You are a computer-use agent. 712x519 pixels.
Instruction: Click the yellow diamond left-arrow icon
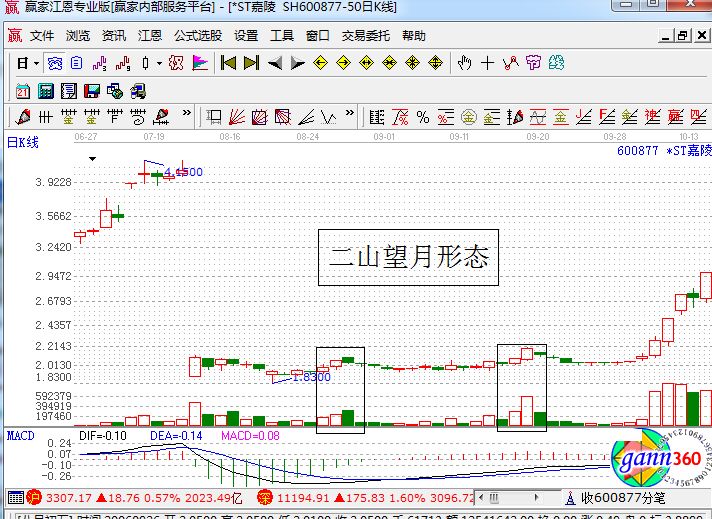click(x=321, y=63)
